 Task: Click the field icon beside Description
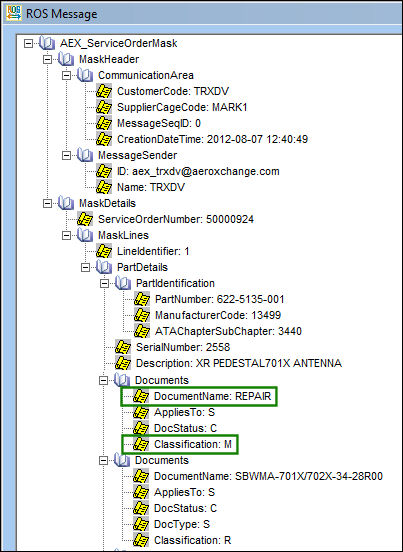pyautogui.click(x=123, y=363)
